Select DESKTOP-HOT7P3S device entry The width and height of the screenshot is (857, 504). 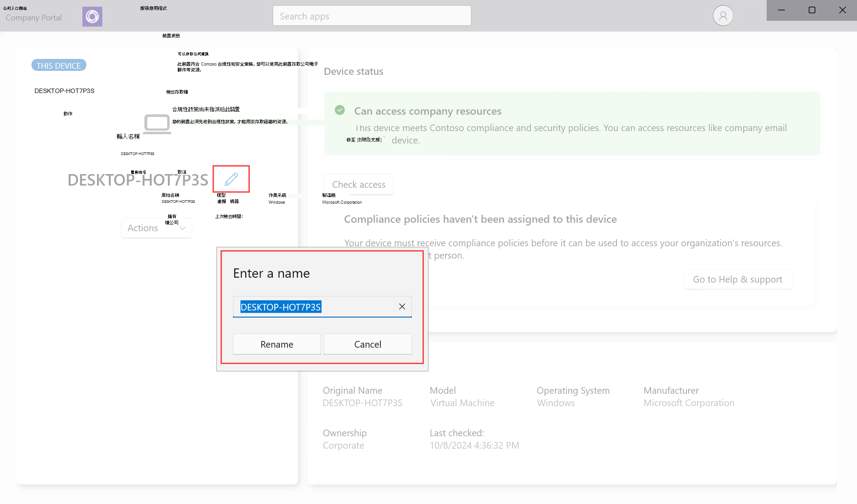tap(65, 90)
